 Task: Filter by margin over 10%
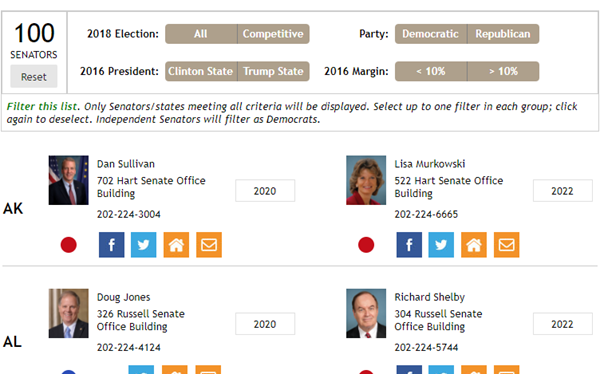(x=503, y=71)
